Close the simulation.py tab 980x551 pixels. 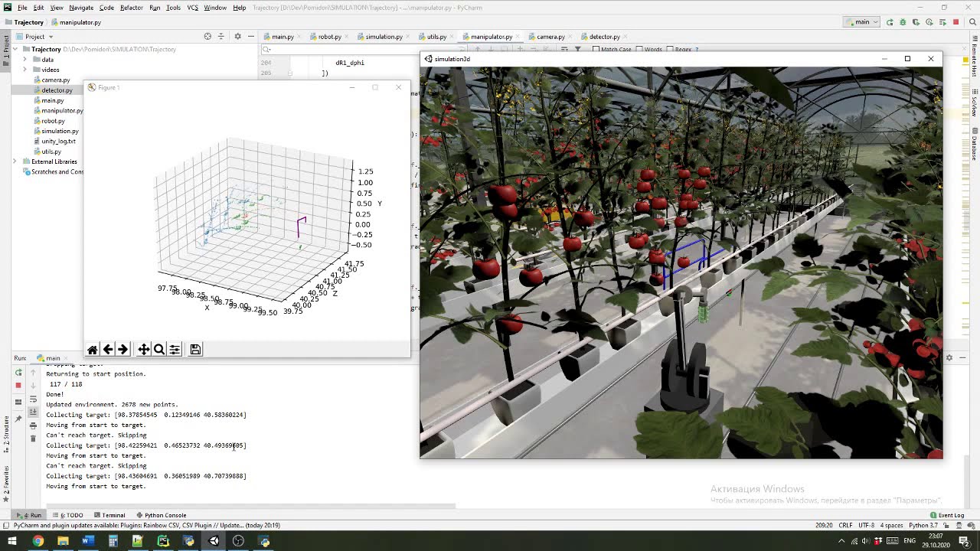407,37
